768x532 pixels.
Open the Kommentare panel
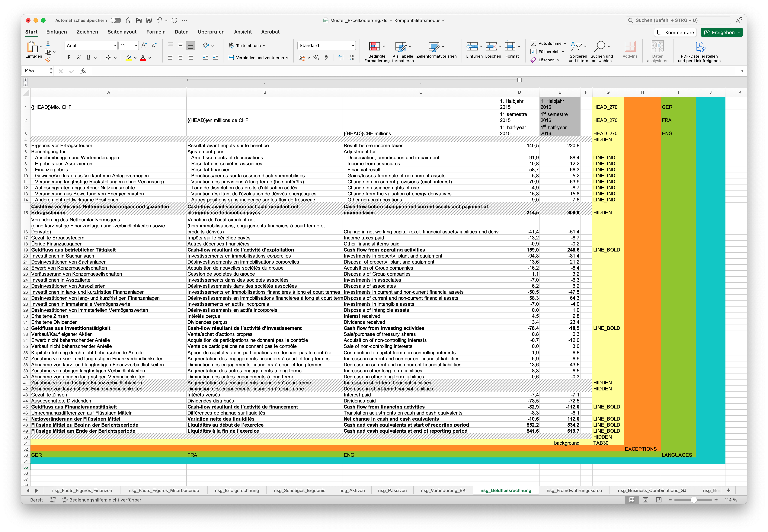pyautogui.click(x=675, y=32)
